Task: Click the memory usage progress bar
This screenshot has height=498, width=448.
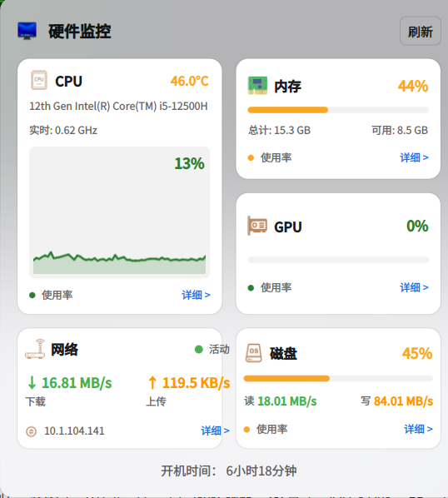Action: click(x=338, y=110)
